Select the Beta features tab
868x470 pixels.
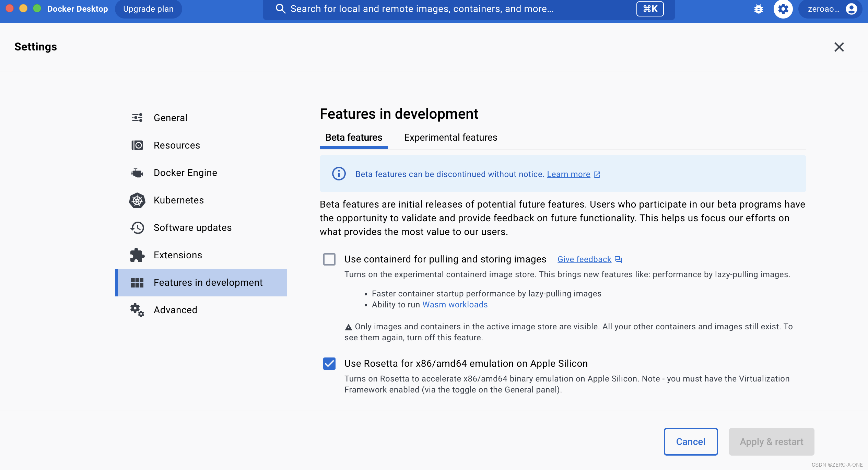354,138
